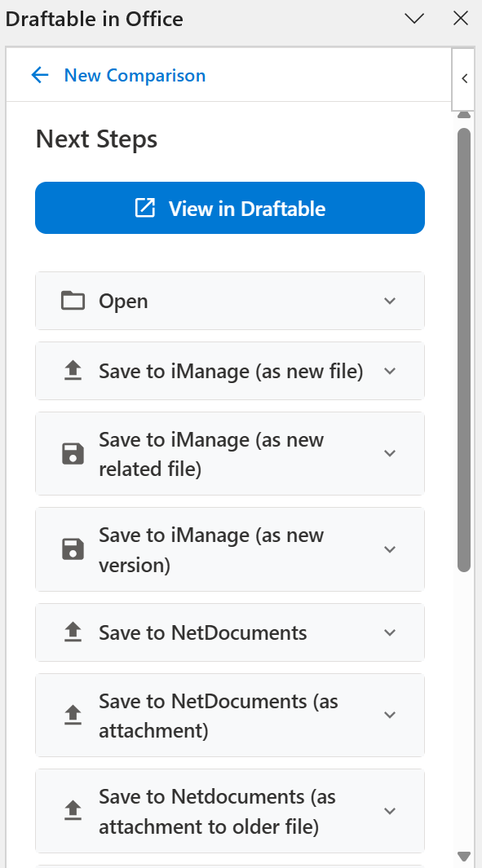Expand Save to iManage (as new version)
This screenshot has height=868, width=482.
(390, 549)
